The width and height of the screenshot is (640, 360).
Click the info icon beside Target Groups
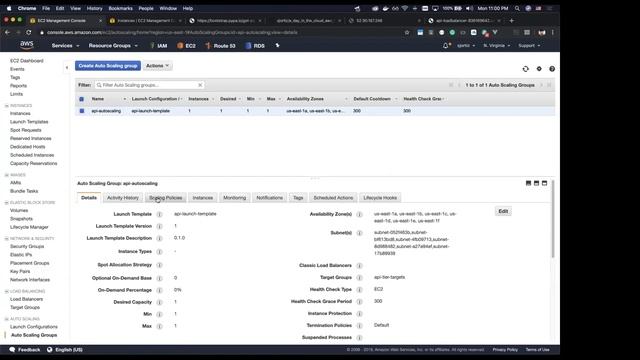click(x=360, y=278)
